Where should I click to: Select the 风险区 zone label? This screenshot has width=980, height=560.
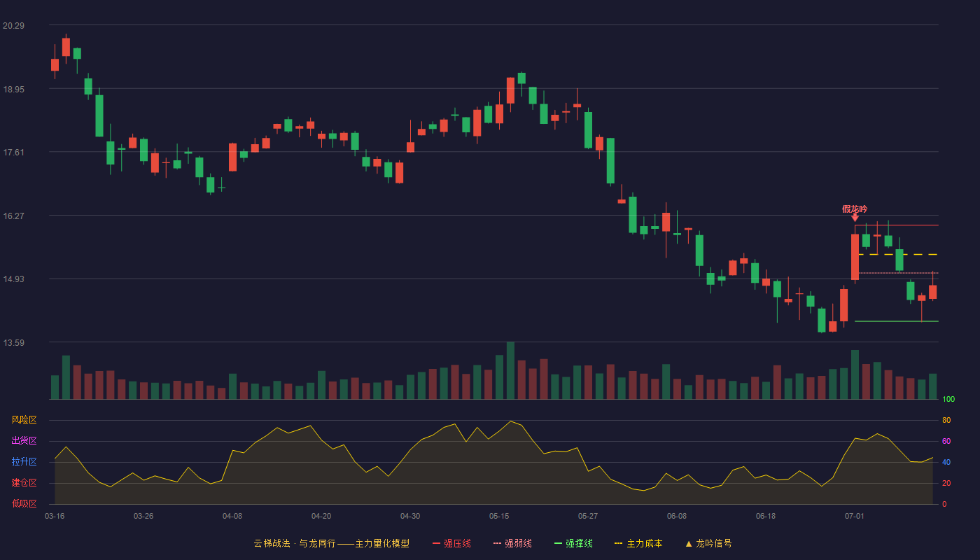pos(24,420)
